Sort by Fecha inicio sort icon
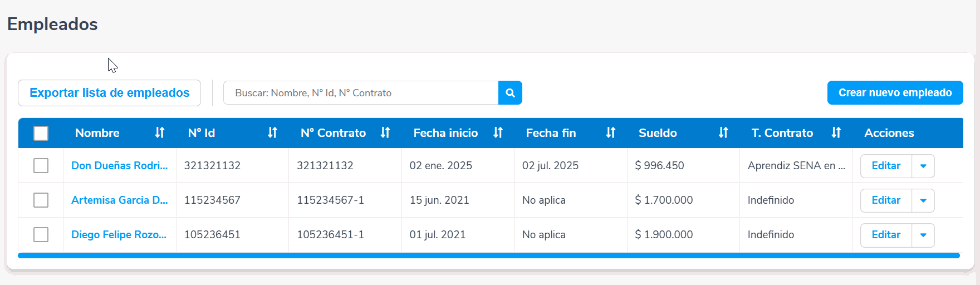Viewport: 980px width, 285px height. coord(498,132)
